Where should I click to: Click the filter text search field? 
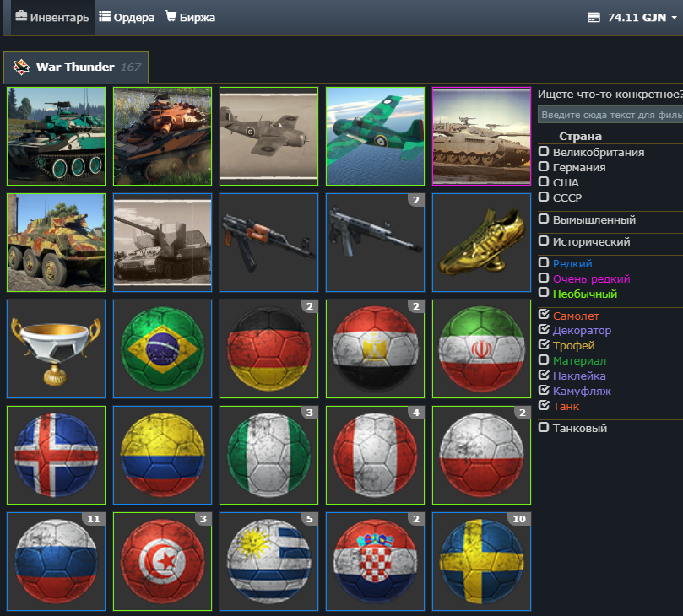pos(610,115)
